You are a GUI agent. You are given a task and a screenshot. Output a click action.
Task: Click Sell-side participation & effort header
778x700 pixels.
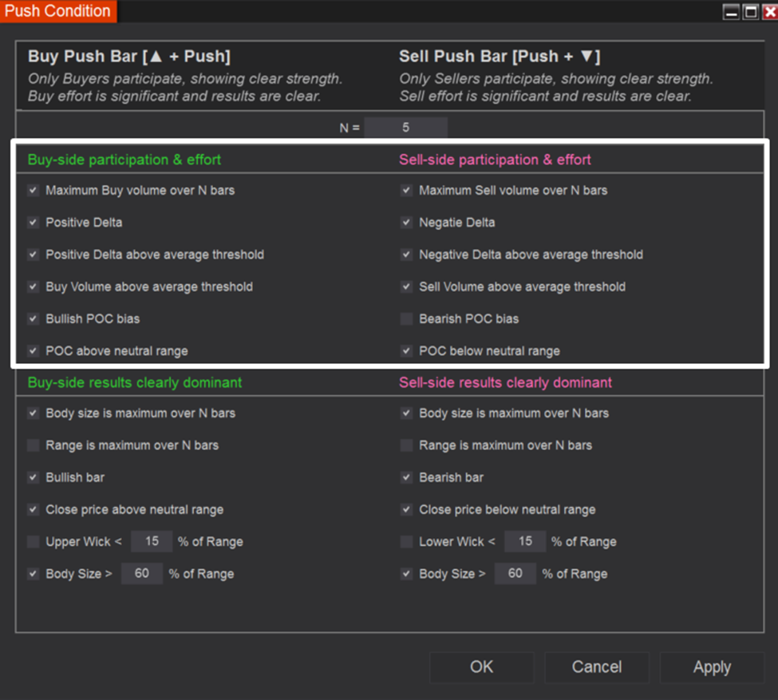click(x=495, y=160)
